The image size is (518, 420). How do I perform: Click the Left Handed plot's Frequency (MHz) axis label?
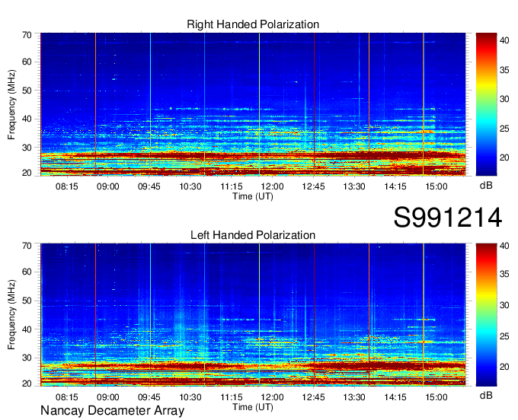[x=11, y=315]
